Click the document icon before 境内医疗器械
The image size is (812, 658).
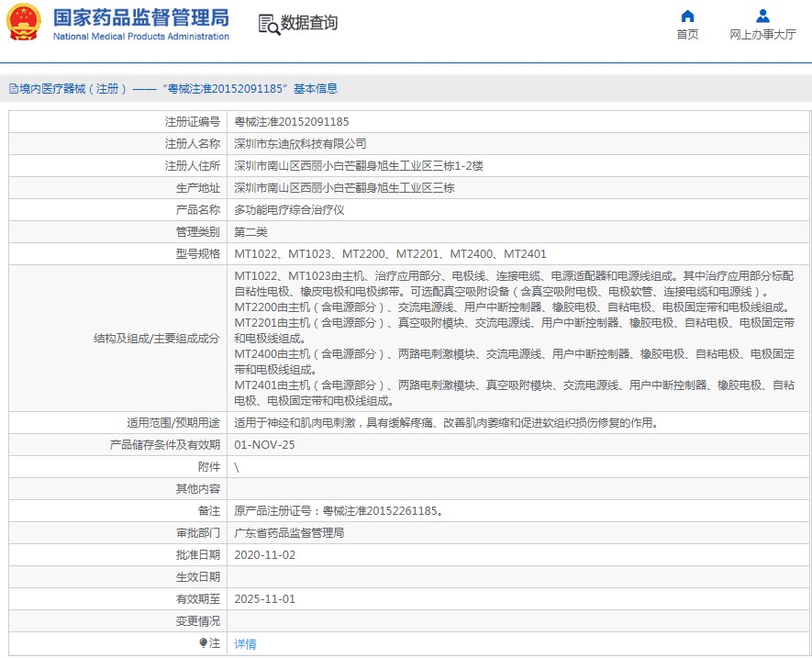point(13,89)
